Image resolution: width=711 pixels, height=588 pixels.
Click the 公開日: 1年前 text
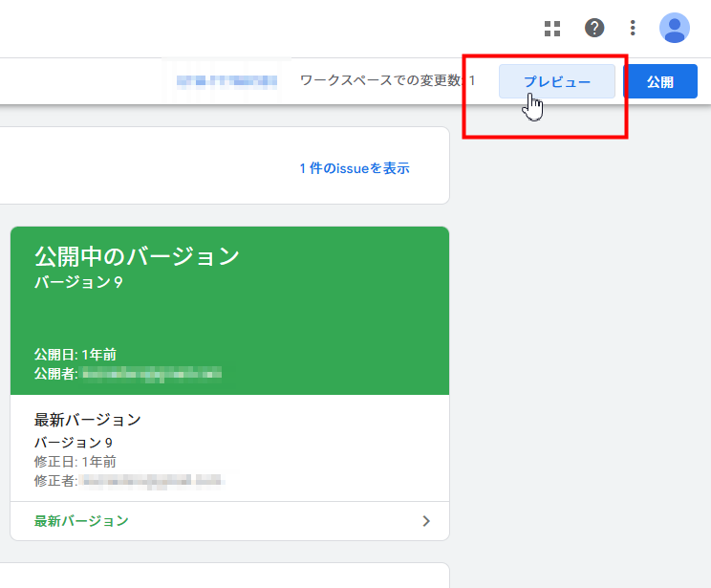(x=75, y=355)
